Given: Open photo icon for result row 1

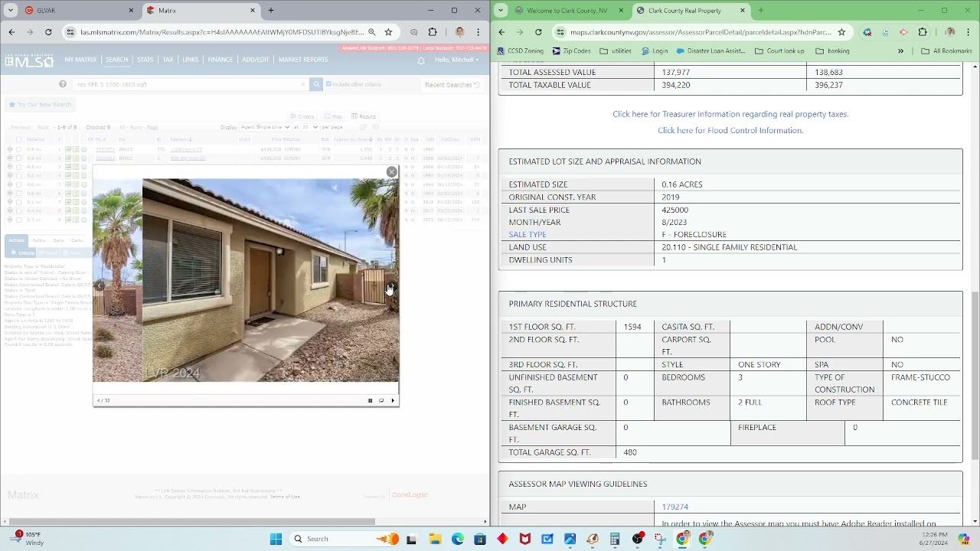Looking at the screenshot, I should (x=68, y=149).
